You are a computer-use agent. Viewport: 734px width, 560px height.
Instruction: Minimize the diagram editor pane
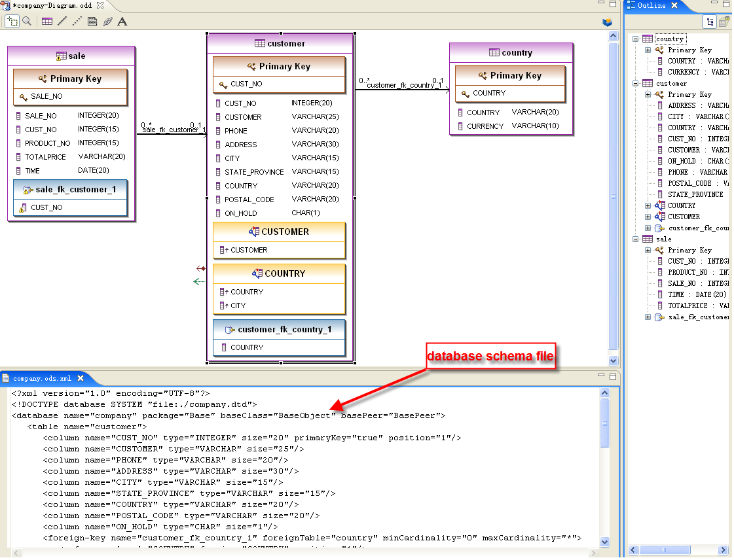click(x=601, y=4)
